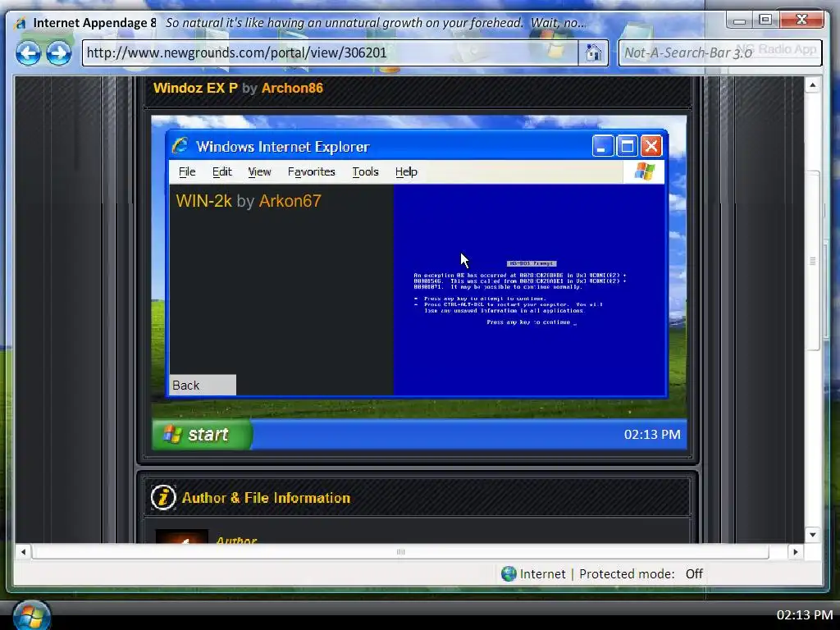Click the Windoz EX P title

pos(195,88)
